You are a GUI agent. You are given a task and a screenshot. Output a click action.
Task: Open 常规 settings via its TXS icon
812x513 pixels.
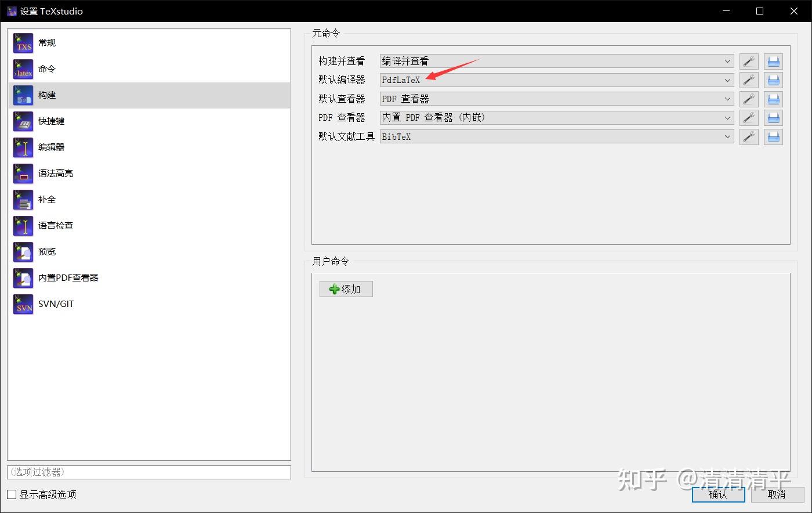coord(23,42)
